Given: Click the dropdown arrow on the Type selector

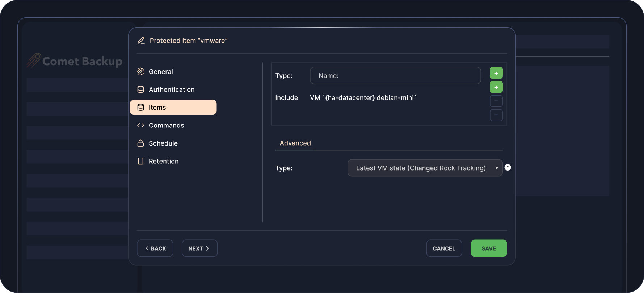Looking at the screenshot, I should coord(497,168).
